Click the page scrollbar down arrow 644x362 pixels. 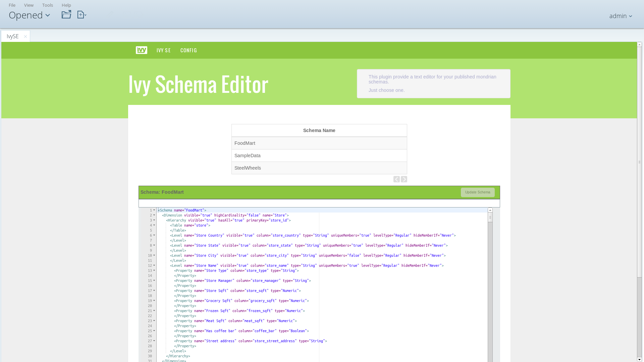639,360
